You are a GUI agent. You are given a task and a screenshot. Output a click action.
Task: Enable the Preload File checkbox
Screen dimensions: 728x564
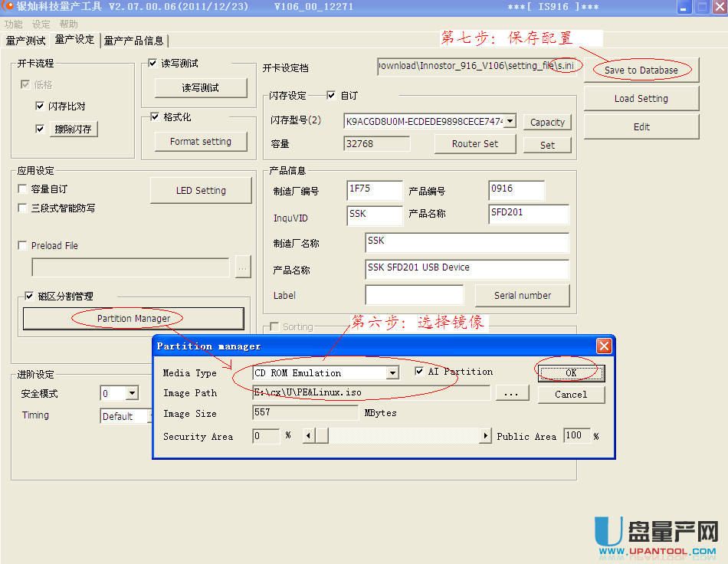23,246
